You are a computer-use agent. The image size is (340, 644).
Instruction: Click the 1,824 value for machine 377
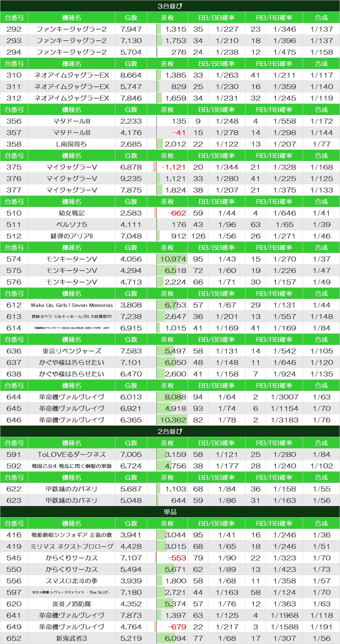pos(175,190)
